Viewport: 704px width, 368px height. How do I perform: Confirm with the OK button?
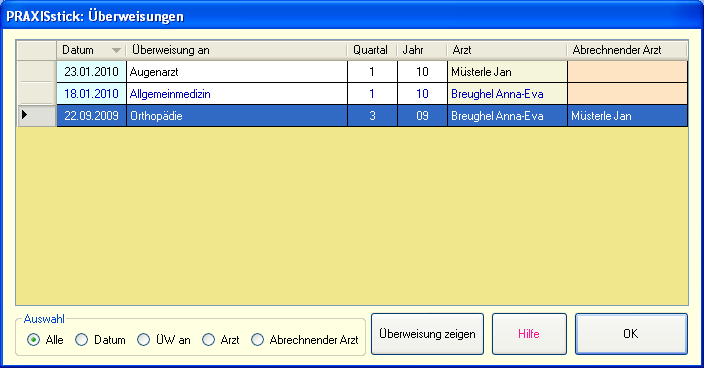coord(631,334)
